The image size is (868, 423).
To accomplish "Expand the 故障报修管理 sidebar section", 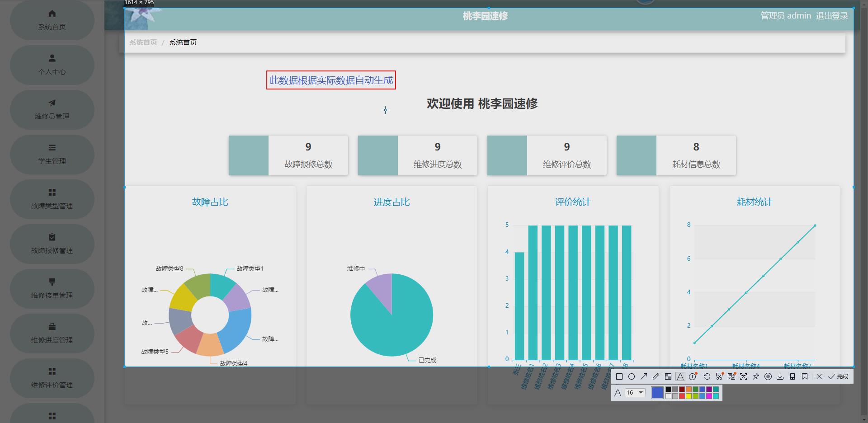I will (52, 244).
